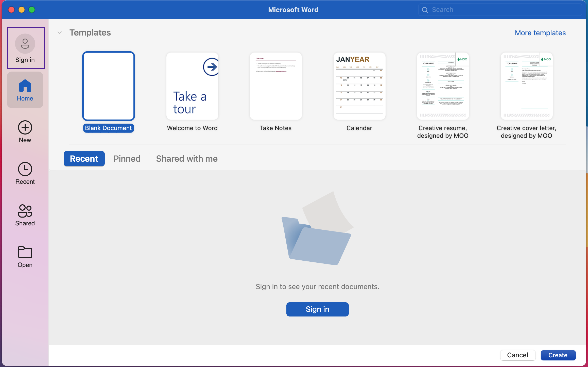Choose Creative cover letter by MOO template
Viewport: 588px width, 367px height.
tap(527, 86)
